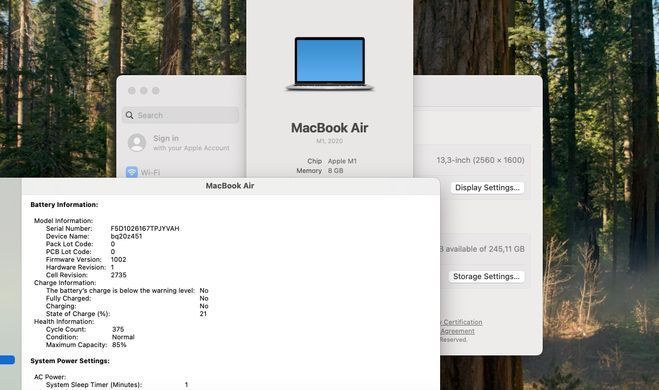The width and height of the screenshot is (659, 390).
Task: Select the Fully Charged value No
Action: click(204, 298)
